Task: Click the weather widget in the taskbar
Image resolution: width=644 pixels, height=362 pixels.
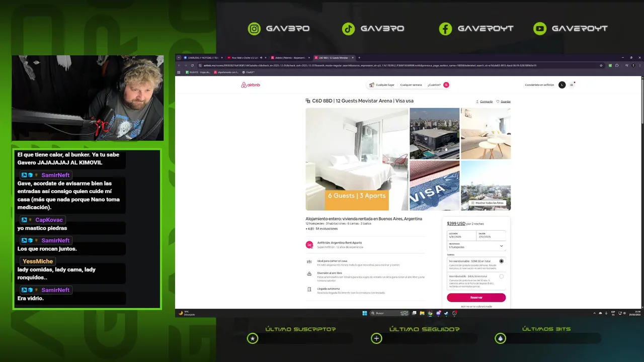Action: (187, 313)
